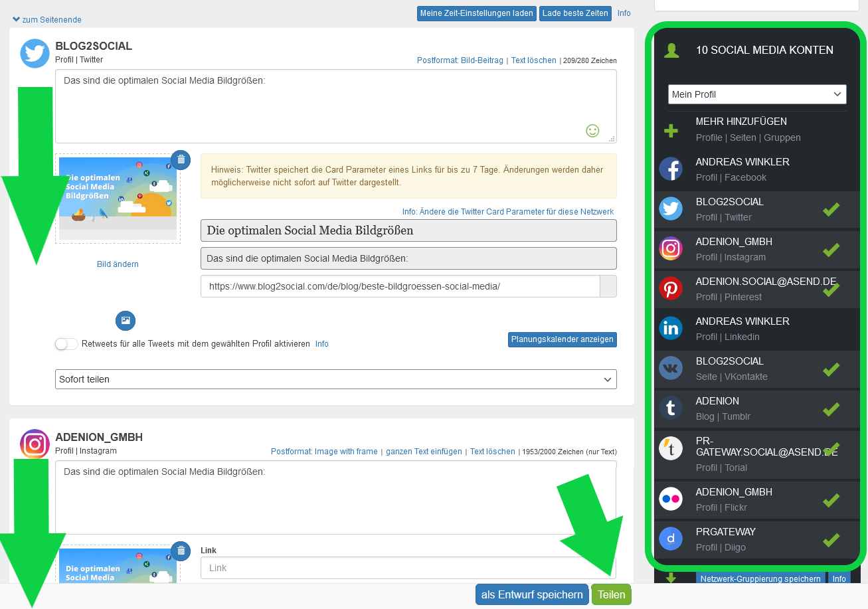Image resolution: width=868 pixels, height=609 pixels.
Task: Deselect the ADENION_GMBH Flickr checkmark
Action: click(x=831, y=499)
